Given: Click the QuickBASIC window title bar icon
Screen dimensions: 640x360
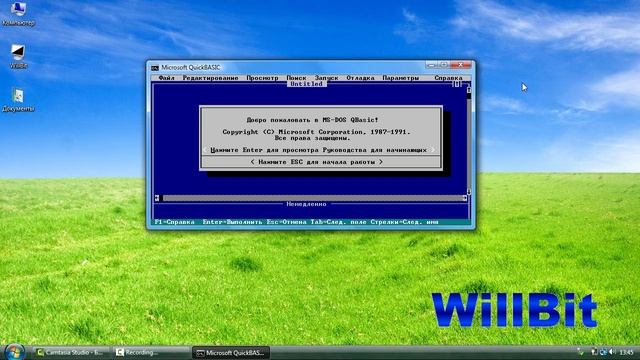Looking at the screenshot, I should [x=155, y=68].
